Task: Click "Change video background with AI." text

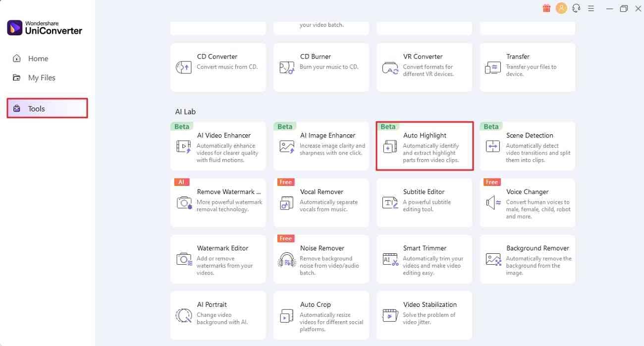Action: click(x=222, y=318)
